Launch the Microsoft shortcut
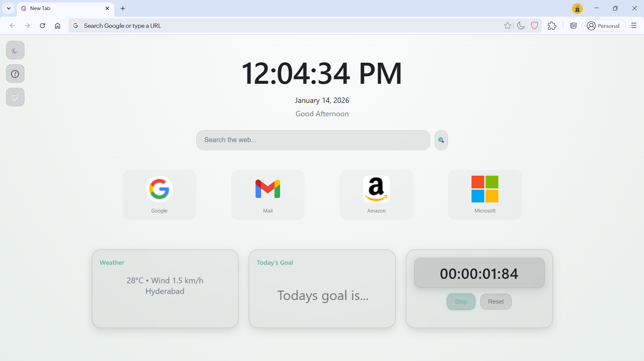 click(x=485, y=194)
